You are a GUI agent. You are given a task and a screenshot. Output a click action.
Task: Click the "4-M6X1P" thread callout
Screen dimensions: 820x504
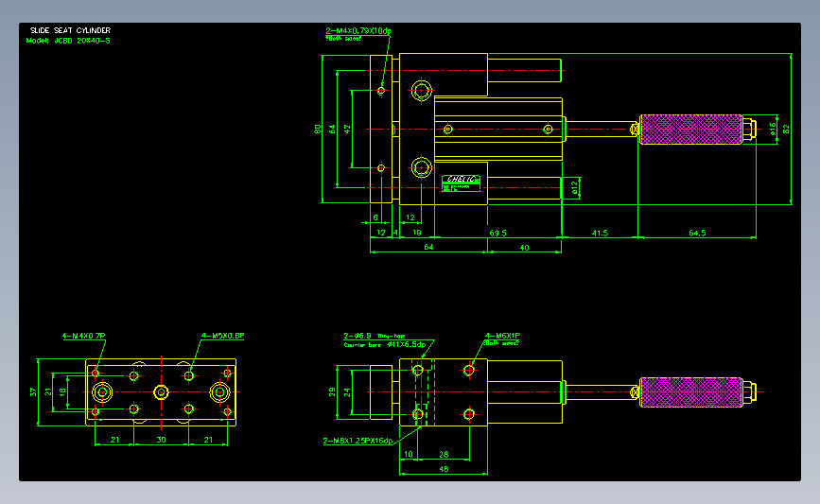click(x=502, y=336)
